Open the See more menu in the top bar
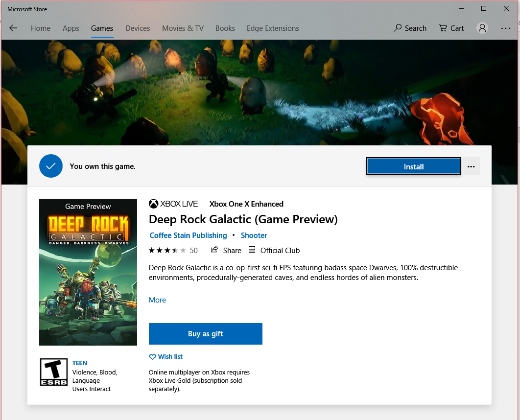520x420 pixels. tap(506, 28)
